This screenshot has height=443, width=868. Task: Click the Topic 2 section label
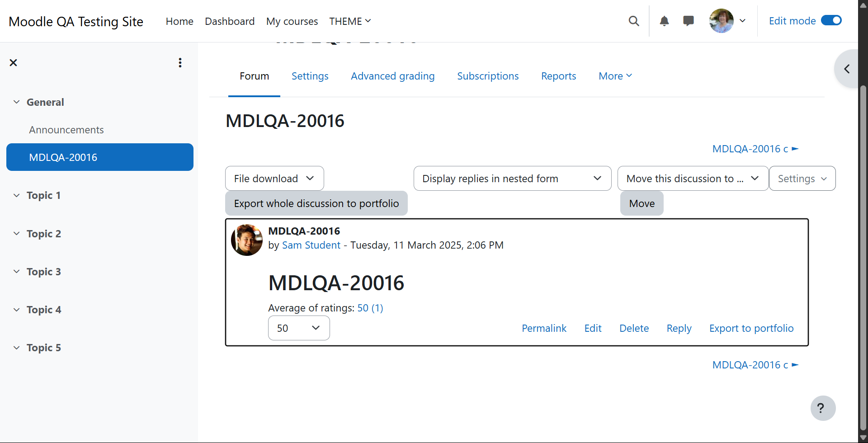(44, 234)
